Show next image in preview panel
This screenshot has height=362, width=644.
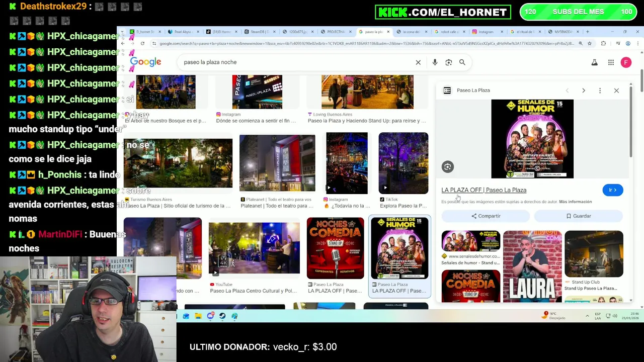[584, 90]
